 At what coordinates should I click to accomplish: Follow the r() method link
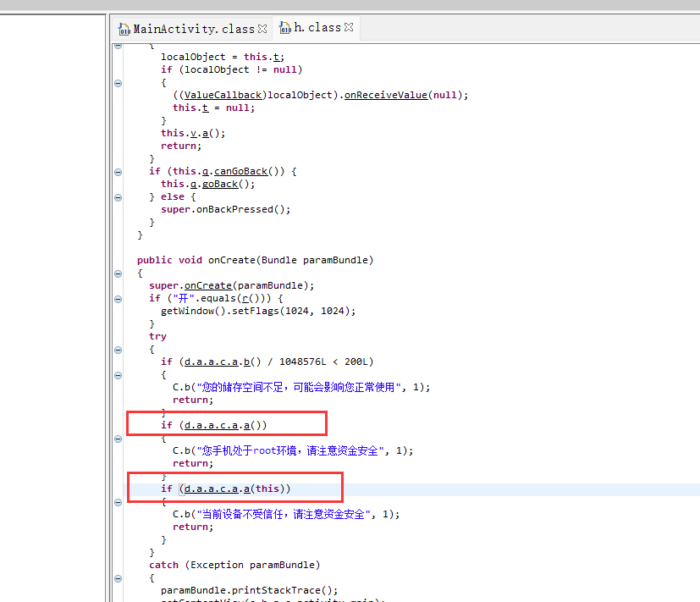(x=245, y=298)
